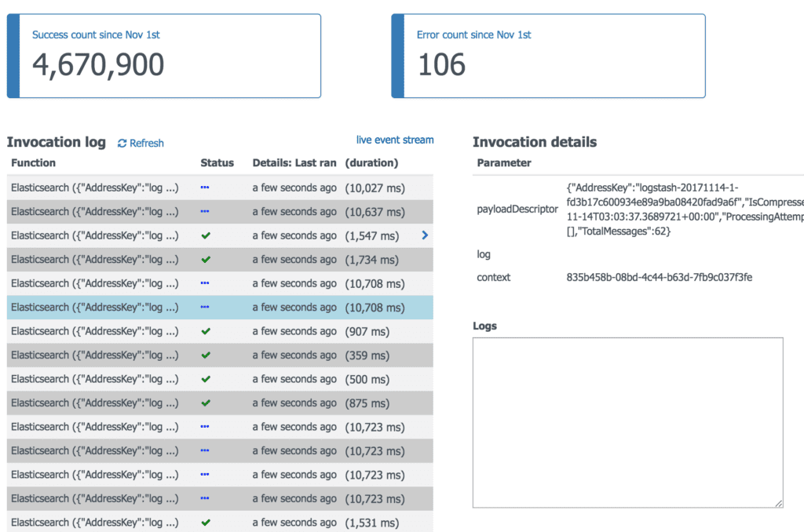Click the running icon on the 10,637 ms invocation
The width and height of the screenshot is (804, 532).
click(x=205, y=212)
